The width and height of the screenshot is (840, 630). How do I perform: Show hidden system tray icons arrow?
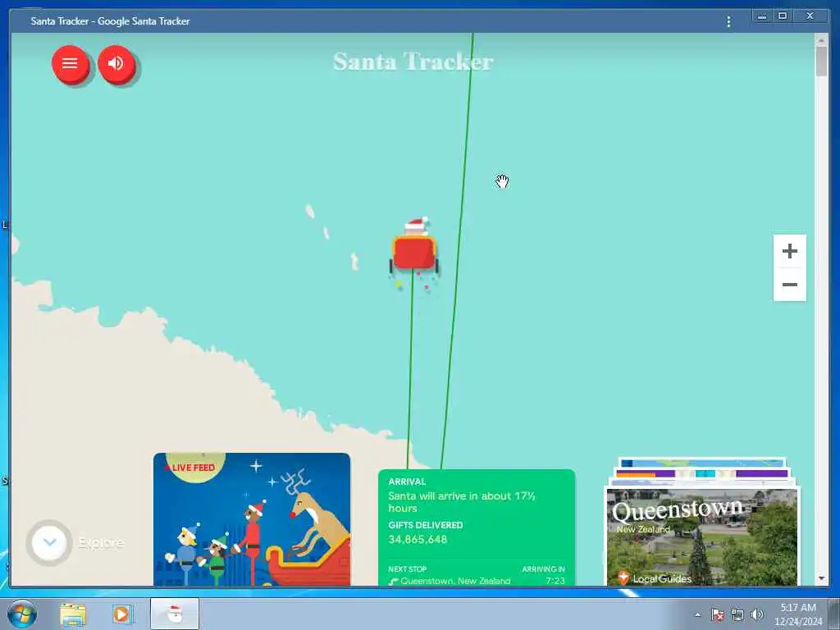tap(697, 614)
